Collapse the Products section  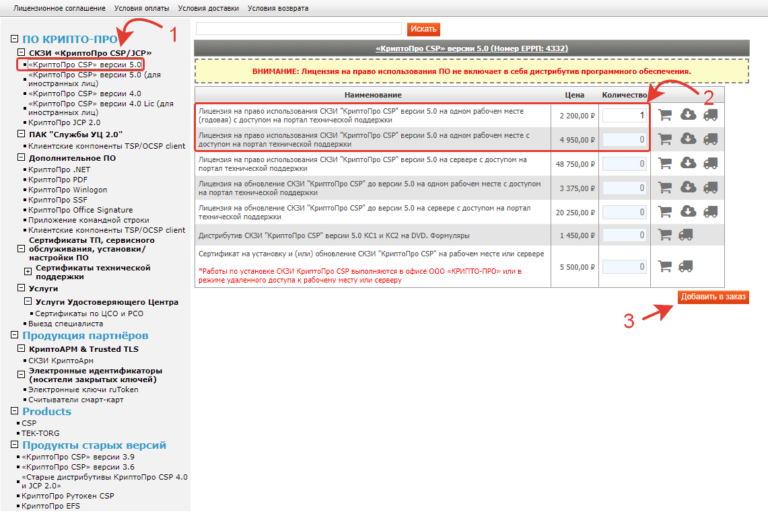(14, 411)
